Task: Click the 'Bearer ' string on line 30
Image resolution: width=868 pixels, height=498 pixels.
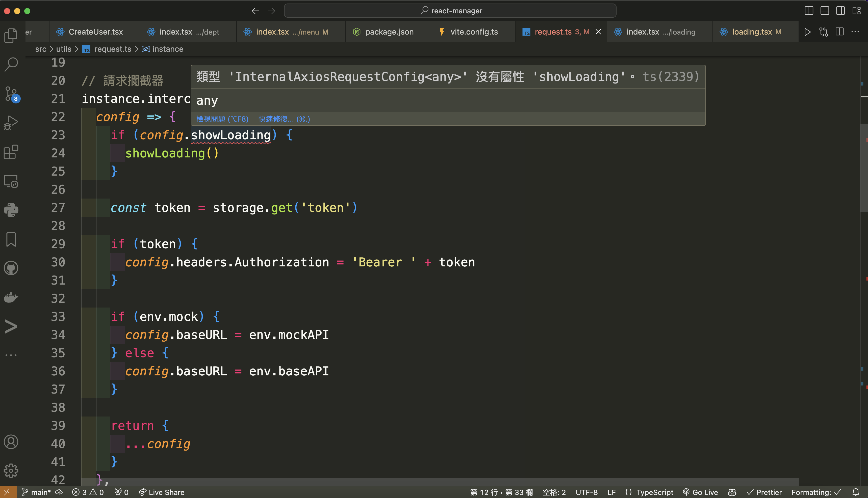Action: 384,262
